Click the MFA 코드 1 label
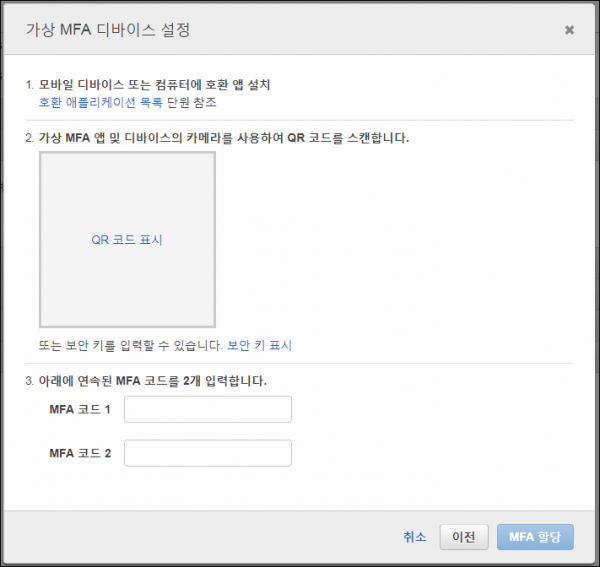This screenshot has width=600, height=567. pos(80,410)
